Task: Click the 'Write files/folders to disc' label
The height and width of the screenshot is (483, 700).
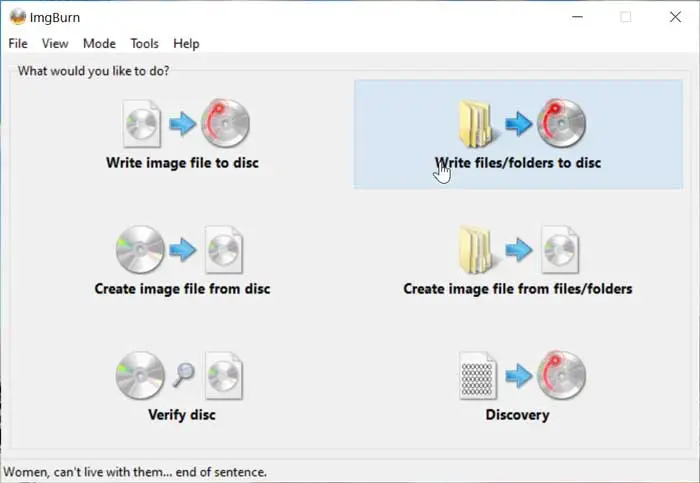Action: coord(518,163)
